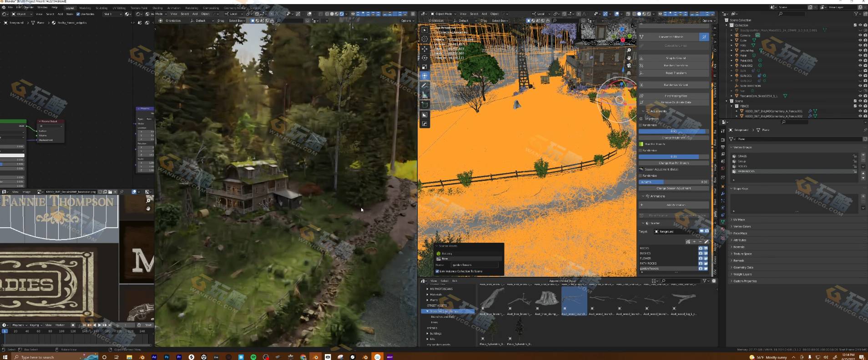The height and width of the screenshot is (360, 868).
Task: Adjust the Brightness 0.85 slider
Action: [674, 131]
